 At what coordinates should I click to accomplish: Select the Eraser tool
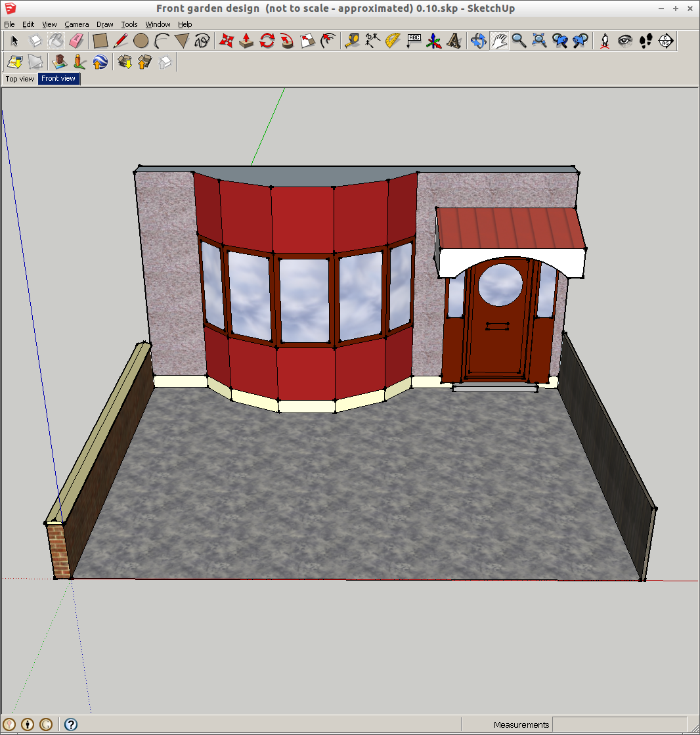coord(77,41)
